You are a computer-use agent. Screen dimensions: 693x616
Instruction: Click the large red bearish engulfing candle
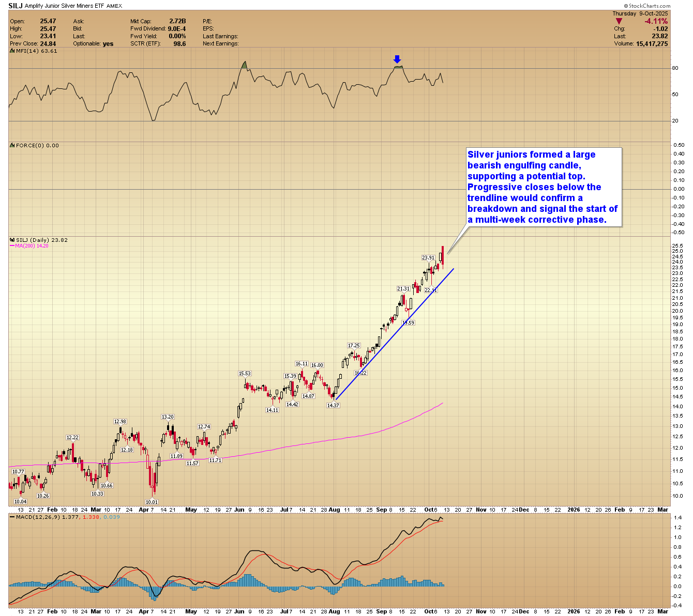click(443, 257)
